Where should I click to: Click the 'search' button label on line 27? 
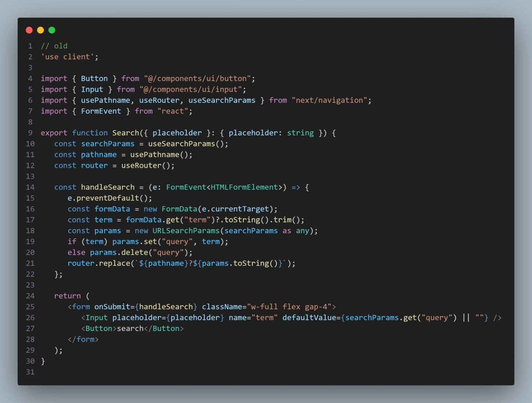point(130,328)
